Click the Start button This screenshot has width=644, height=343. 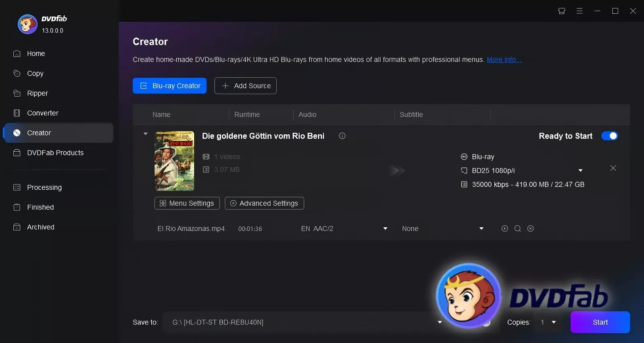click(600, 322)
